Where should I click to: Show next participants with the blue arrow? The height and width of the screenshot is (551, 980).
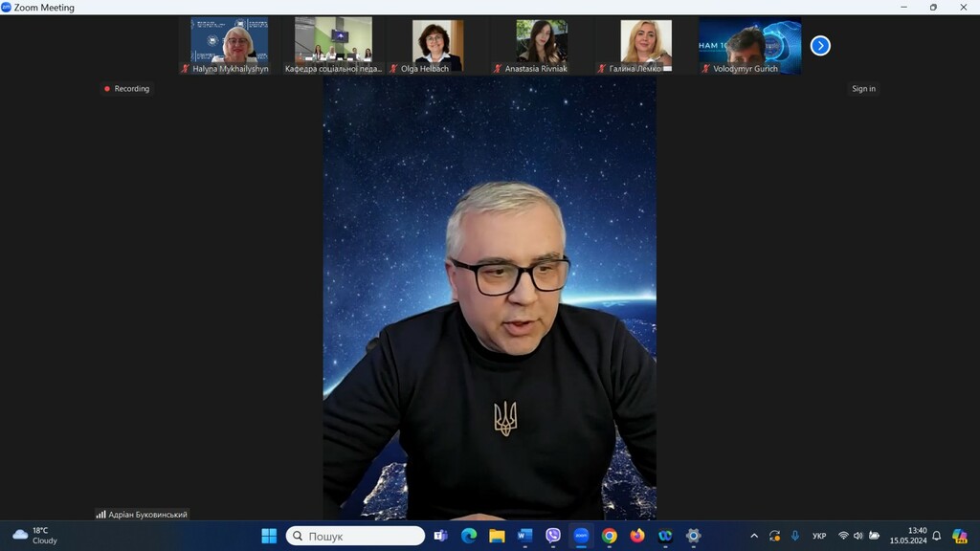click(820, 45)
